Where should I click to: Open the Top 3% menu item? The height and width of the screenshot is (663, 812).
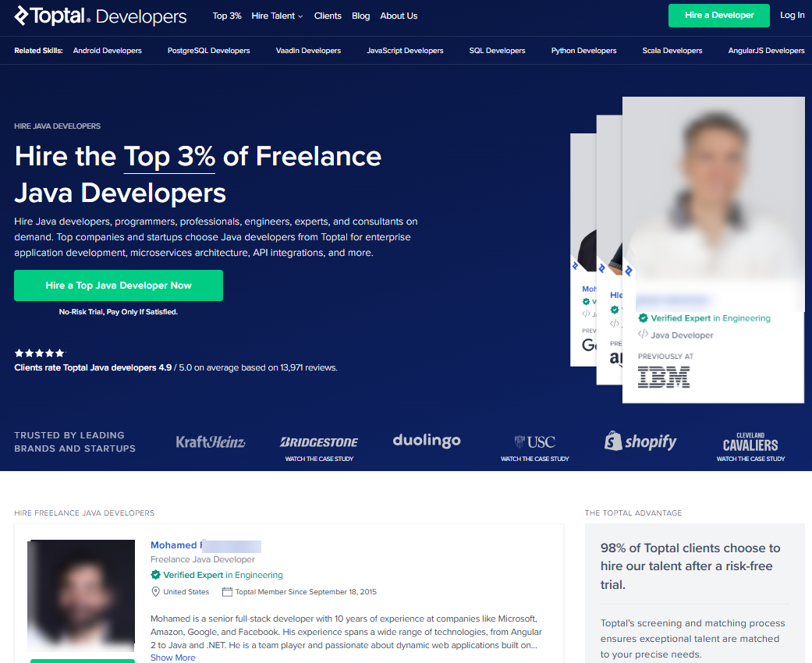[227, 16]
